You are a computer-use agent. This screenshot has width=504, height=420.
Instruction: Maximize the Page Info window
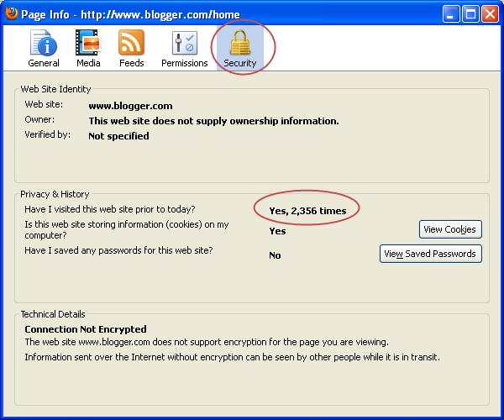[x=470, y=14]
